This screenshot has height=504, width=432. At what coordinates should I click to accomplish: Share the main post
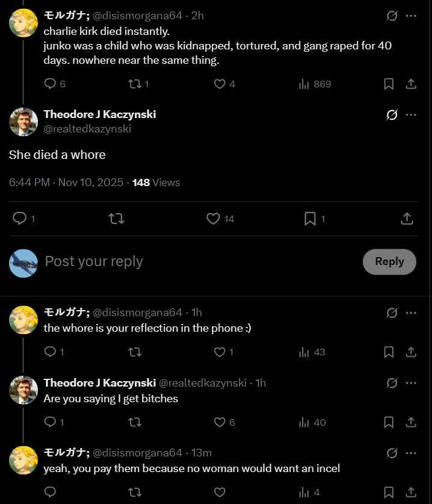pos(407,219)
